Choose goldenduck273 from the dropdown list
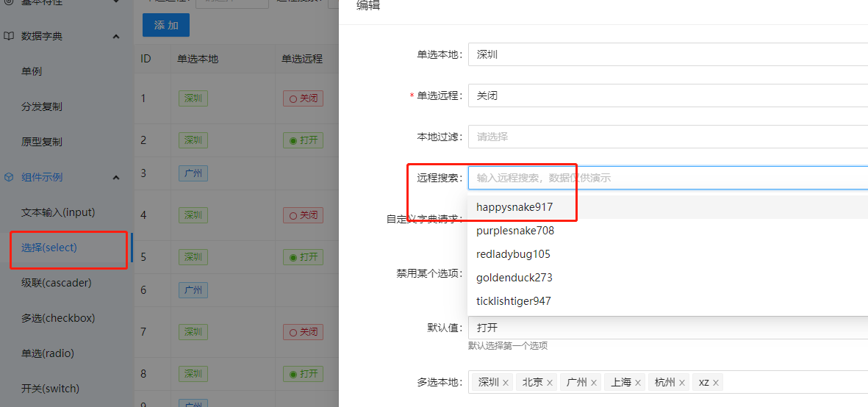This screenshot has width=868, height=407. pyautogui.click(x=667, y=278)
